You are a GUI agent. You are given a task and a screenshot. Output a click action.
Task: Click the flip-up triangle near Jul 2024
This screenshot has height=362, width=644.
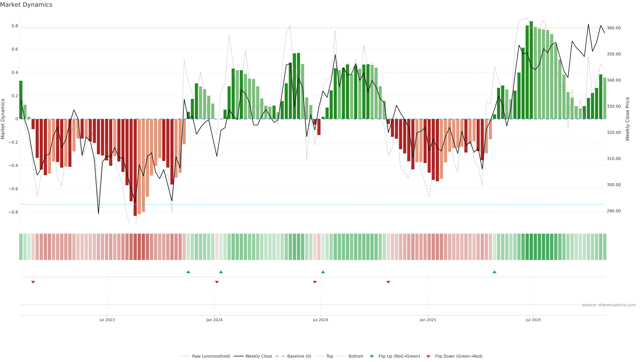tap(323, 272)
